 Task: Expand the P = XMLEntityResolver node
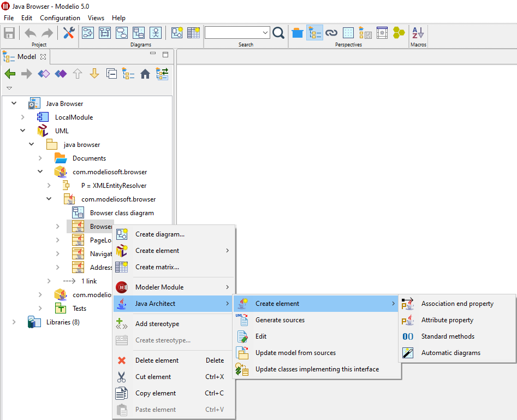49,185
